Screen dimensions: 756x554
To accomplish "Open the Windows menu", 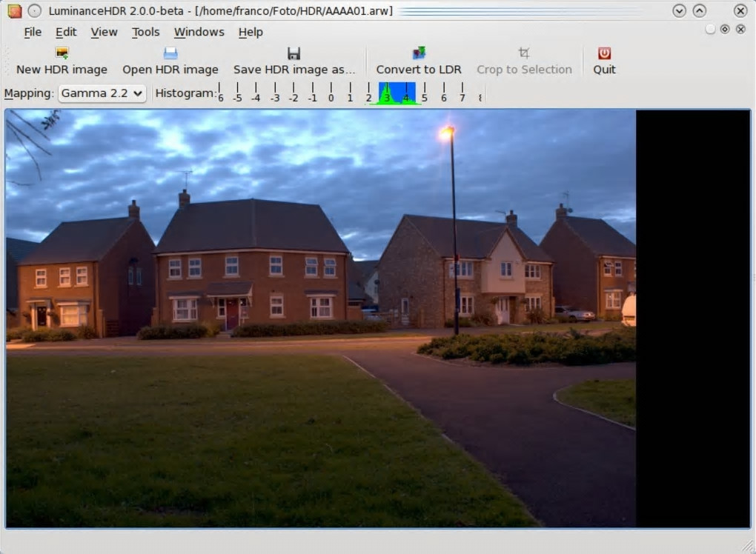I will [x=199, y=32].
